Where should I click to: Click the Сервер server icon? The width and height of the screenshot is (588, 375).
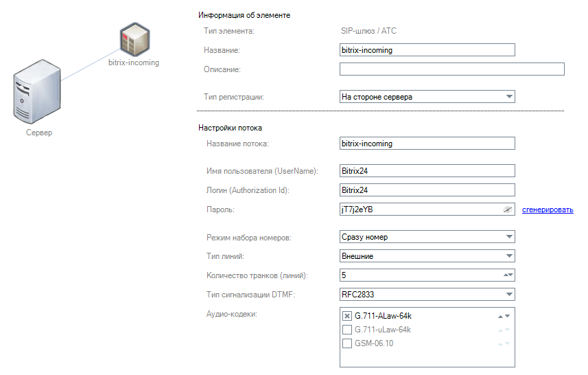pyautogui.click(x=37, y=91)
